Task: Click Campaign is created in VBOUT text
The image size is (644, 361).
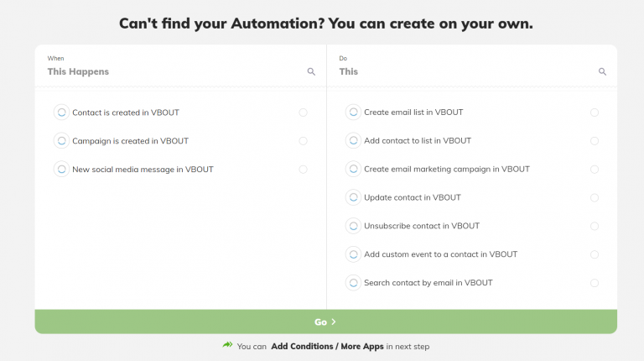Action: pyautogui.click(x=130, y=141)
